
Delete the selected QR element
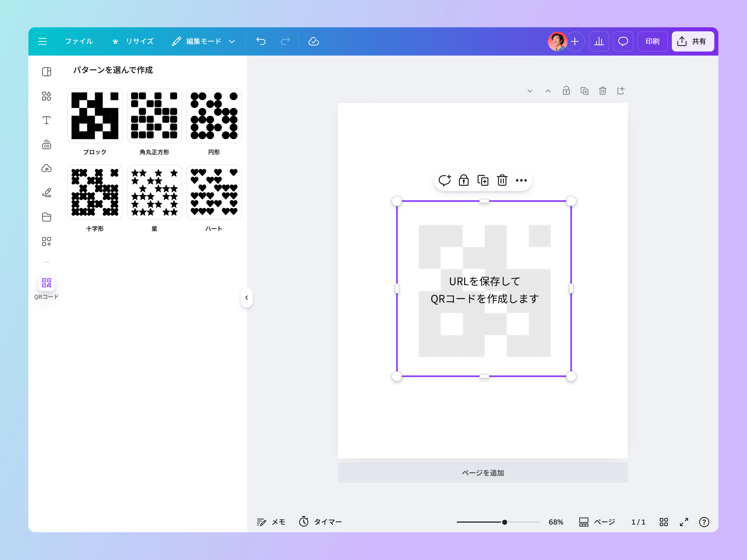[502, 180]
